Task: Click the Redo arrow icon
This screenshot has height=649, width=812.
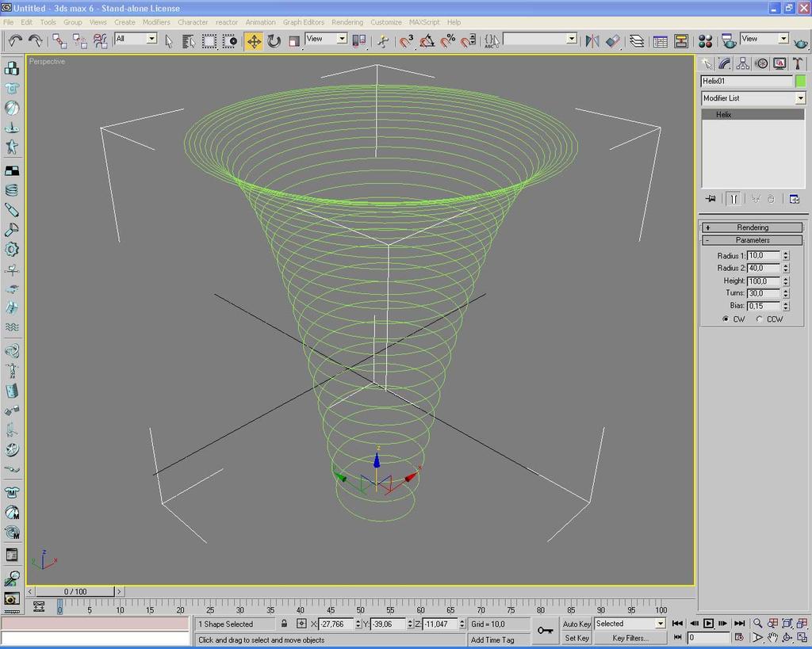Action: [35, 40]
